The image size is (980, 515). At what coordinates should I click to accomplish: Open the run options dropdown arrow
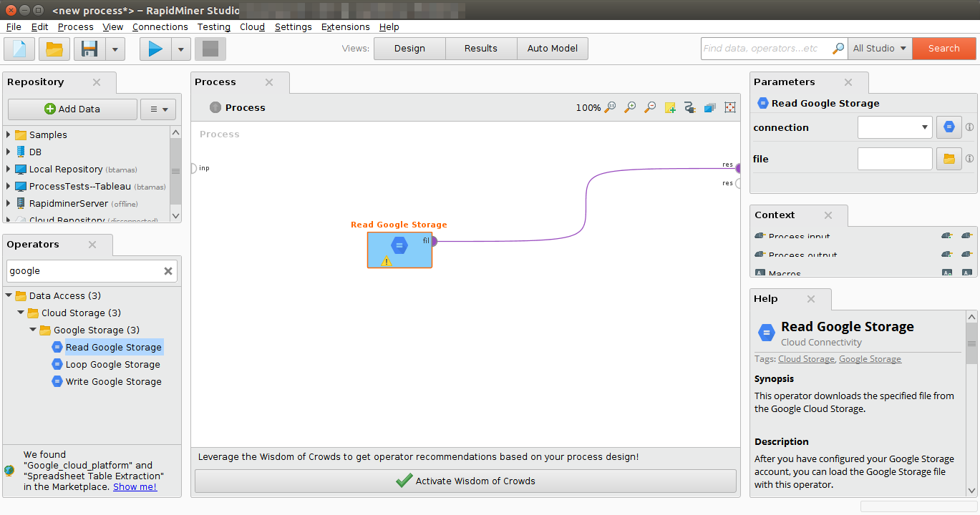[181, 49]
